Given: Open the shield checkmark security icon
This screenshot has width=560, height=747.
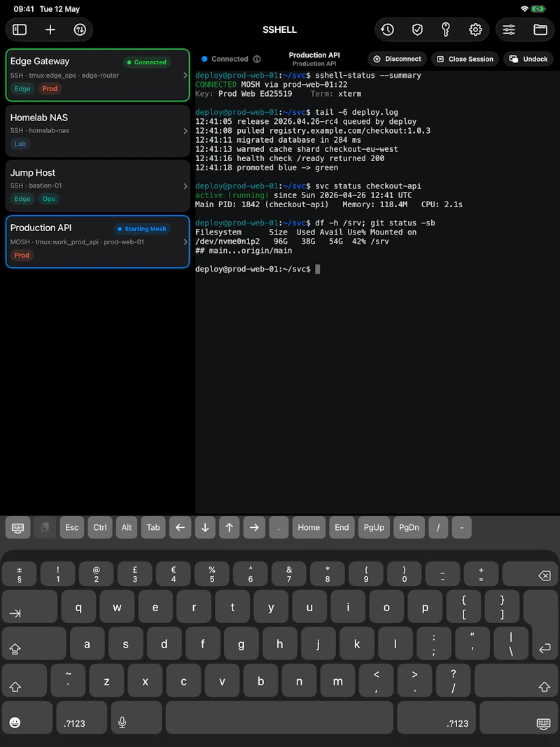Looking at the screenshot, I should pos(417,29).
